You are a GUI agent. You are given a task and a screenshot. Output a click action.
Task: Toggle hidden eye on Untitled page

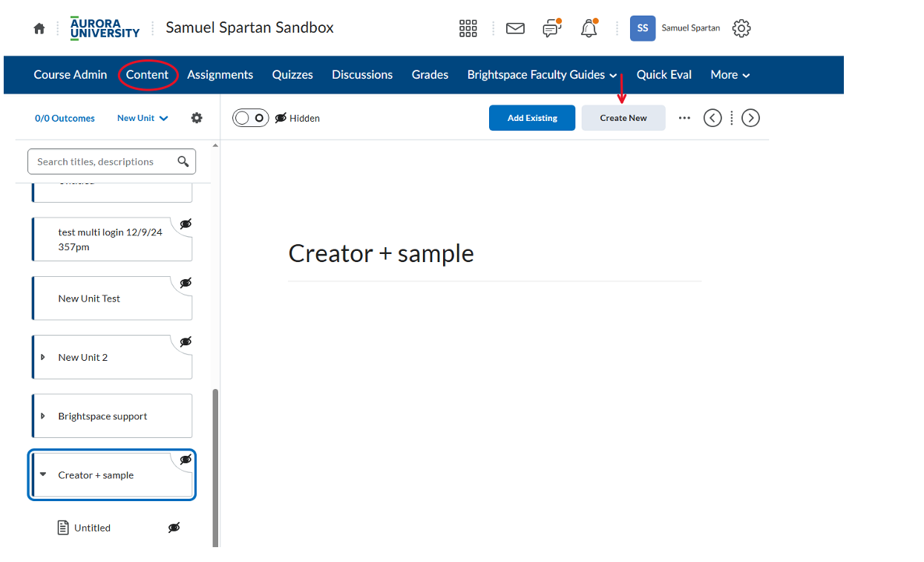coord(174,528)
